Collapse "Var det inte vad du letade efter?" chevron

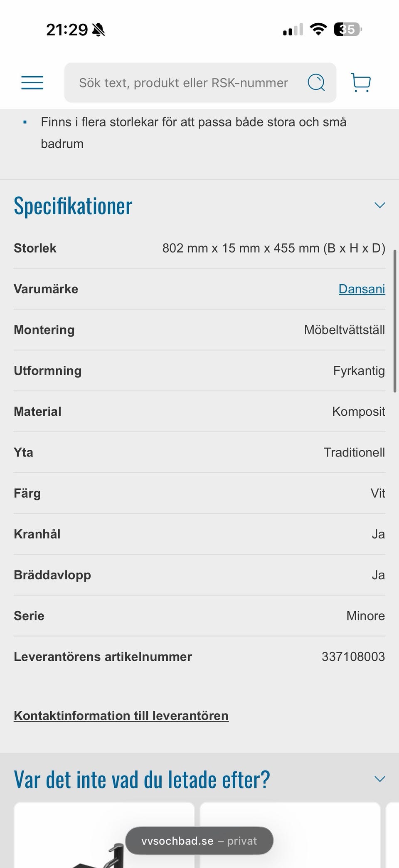380,779
